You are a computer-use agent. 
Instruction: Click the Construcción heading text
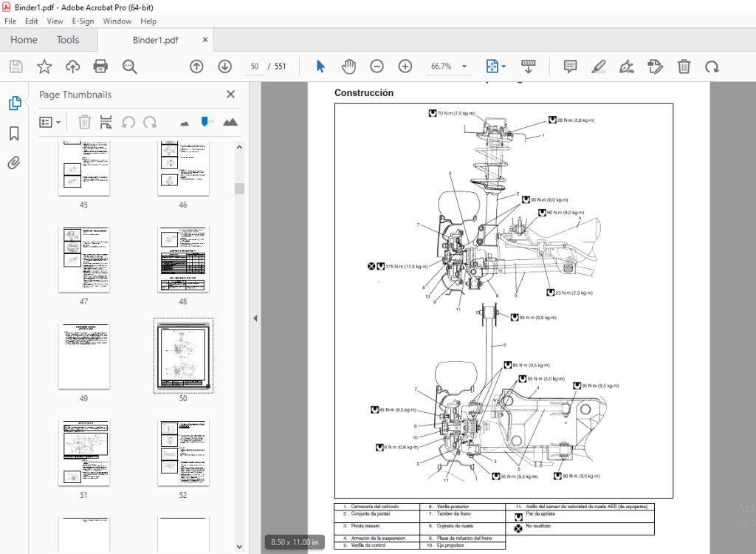[x=364, y=92]
